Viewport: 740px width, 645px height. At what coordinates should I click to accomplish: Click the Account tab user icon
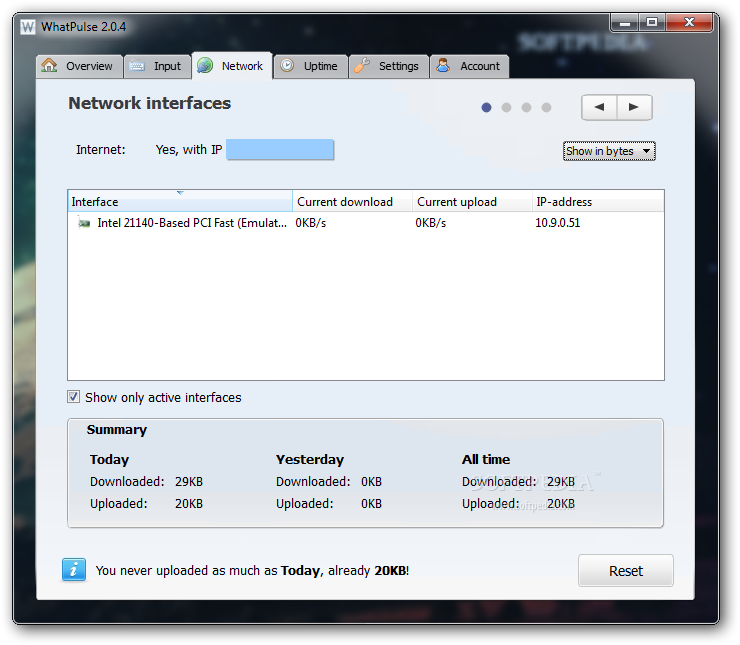pos(443,65)
